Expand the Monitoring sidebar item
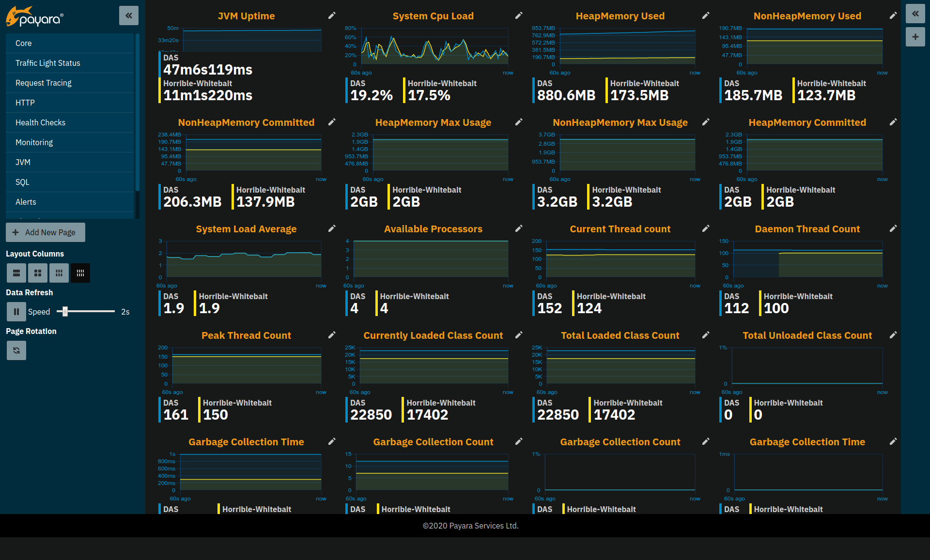The width and height of the screenshot is (930, 560). coord(34,143)
